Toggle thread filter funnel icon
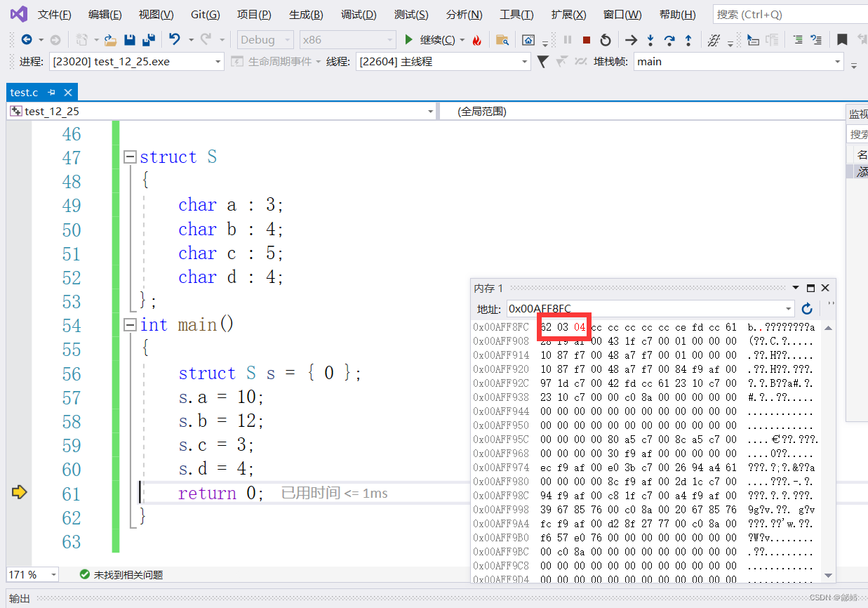Viewport: 868px width, 608px height. coord(542,62)
